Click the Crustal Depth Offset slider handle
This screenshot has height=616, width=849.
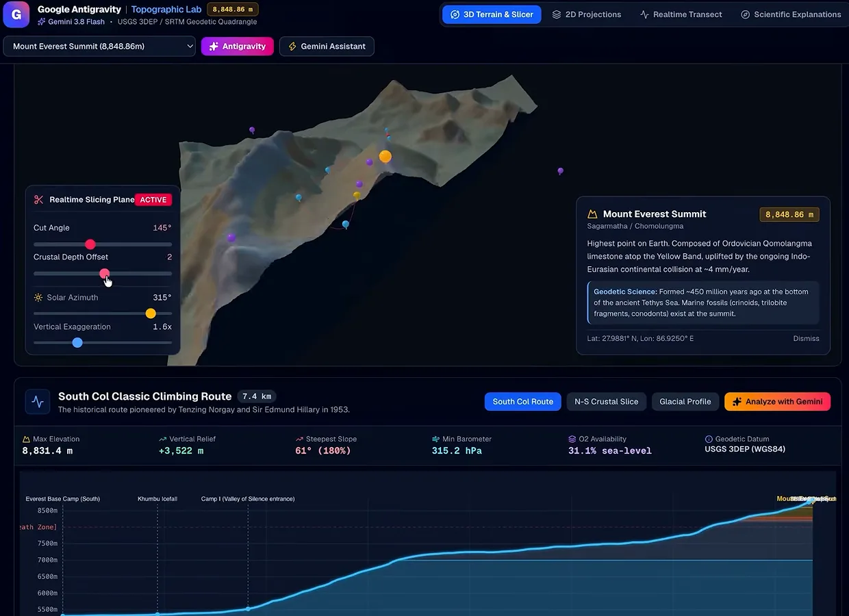point(104,274)
